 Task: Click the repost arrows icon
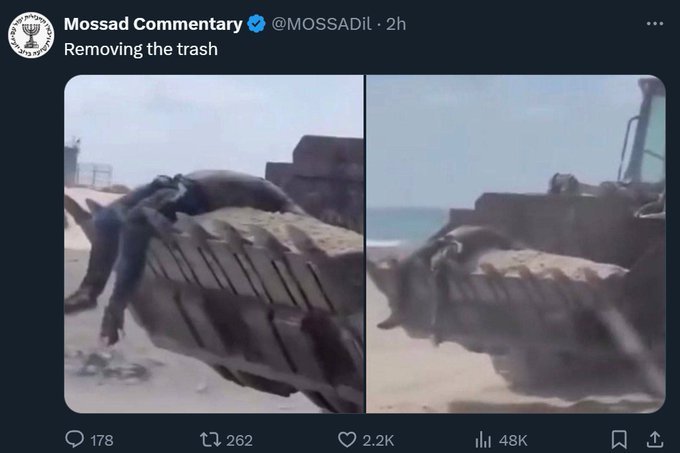[x=210, y=440]
